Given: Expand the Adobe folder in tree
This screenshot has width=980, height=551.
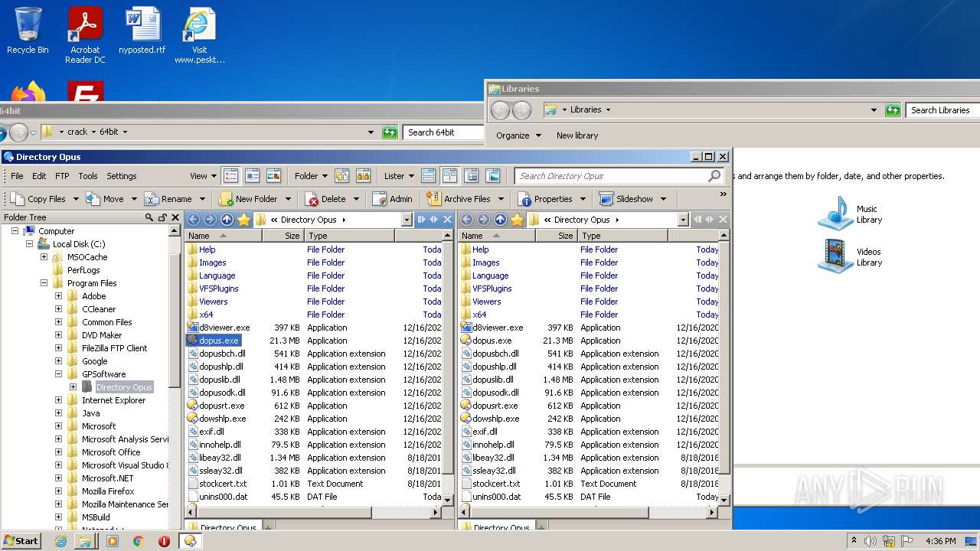Looking at the screenshot, I should click(59, 296).
